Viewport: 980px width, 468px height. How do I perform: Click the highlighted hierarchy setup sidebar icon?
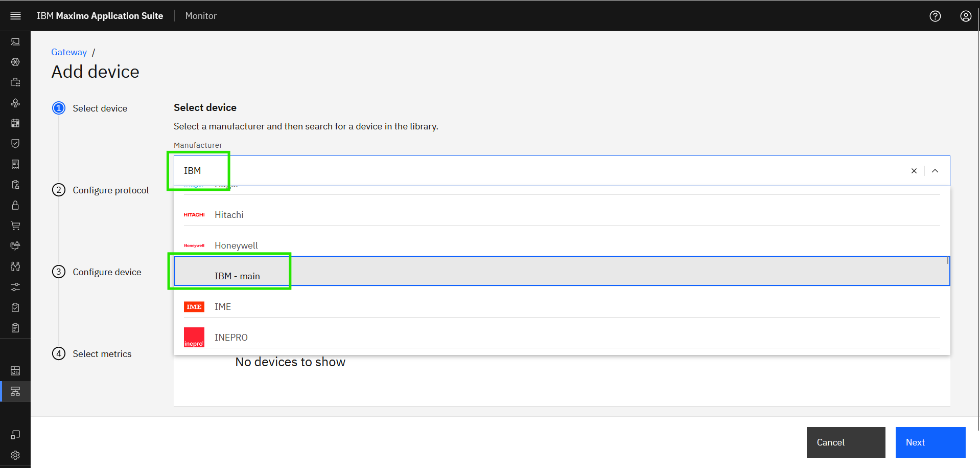pos(15,391)
